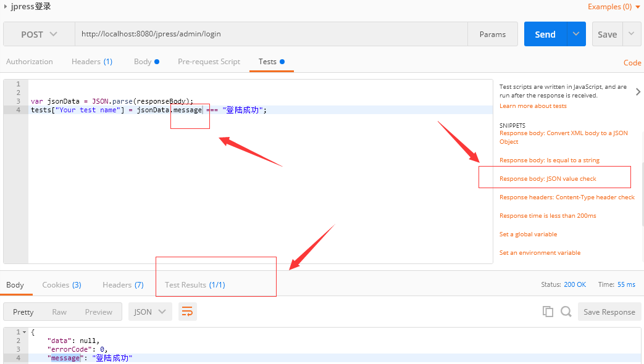
Task: Save the request
Action: coord(607,35)
